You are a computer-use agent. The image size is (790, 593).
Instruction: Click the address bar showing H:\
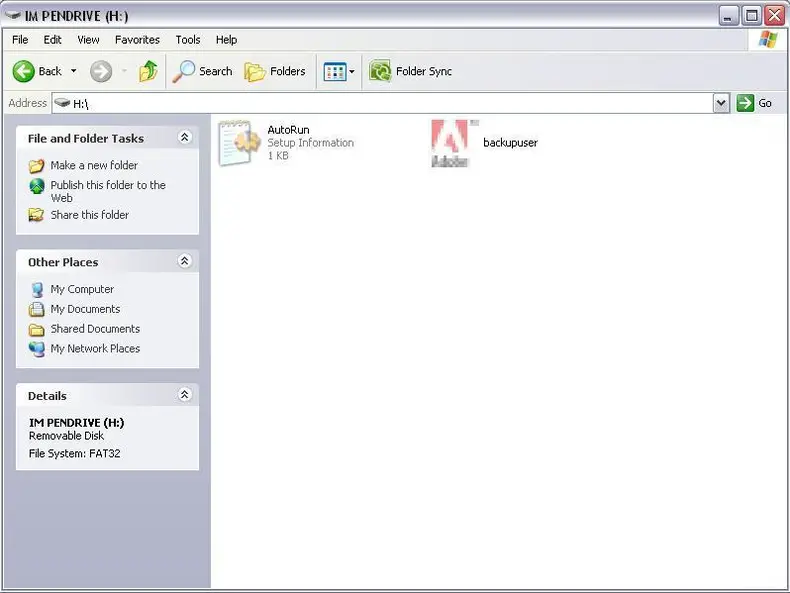tap(383, 103)
